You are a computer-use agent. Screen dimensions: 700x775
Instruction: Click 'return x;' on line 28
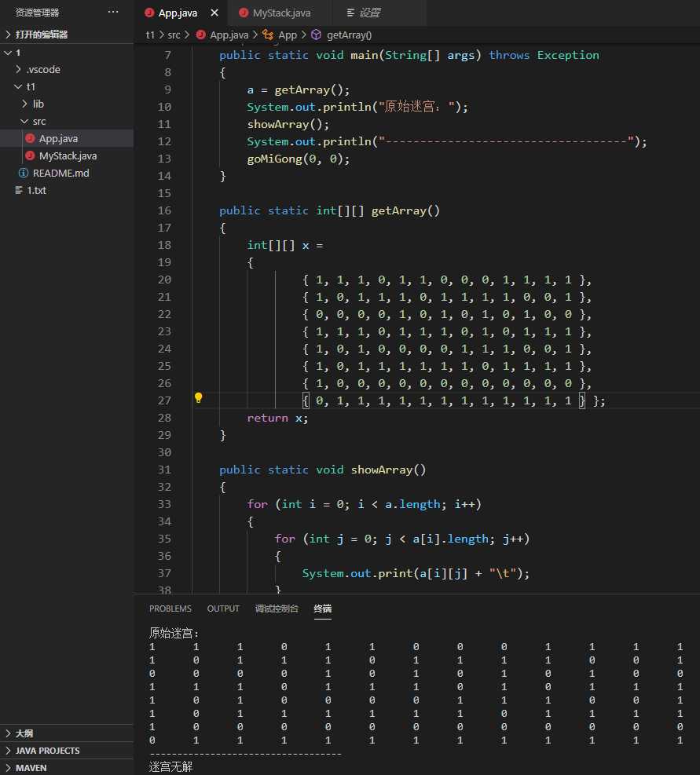(277, 419)
